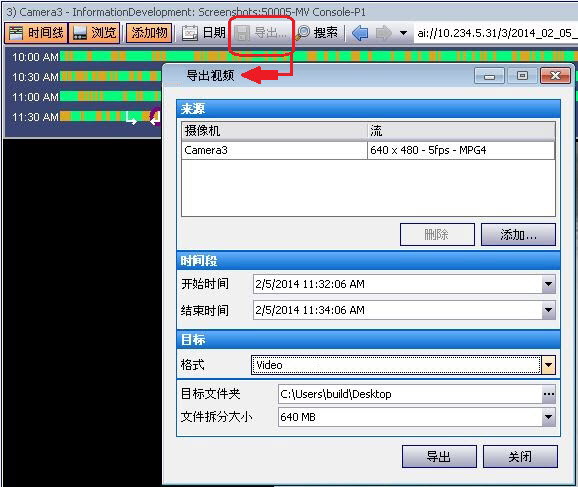
Task: Click the 添加... add source button
Action: (518, 234)
